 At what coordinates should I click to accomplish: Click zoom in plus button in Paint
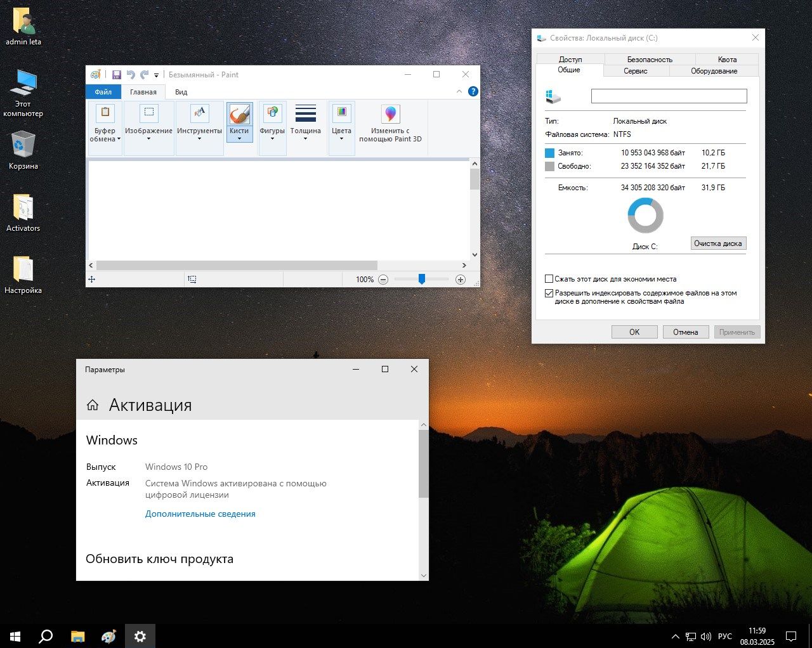tap(461, 280)
